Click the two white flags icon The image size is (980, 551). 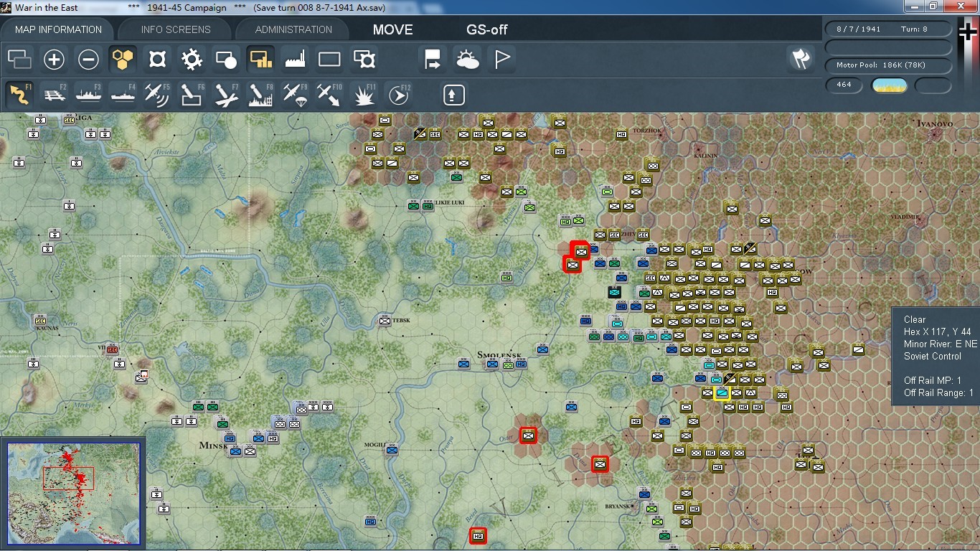point(801,59)
